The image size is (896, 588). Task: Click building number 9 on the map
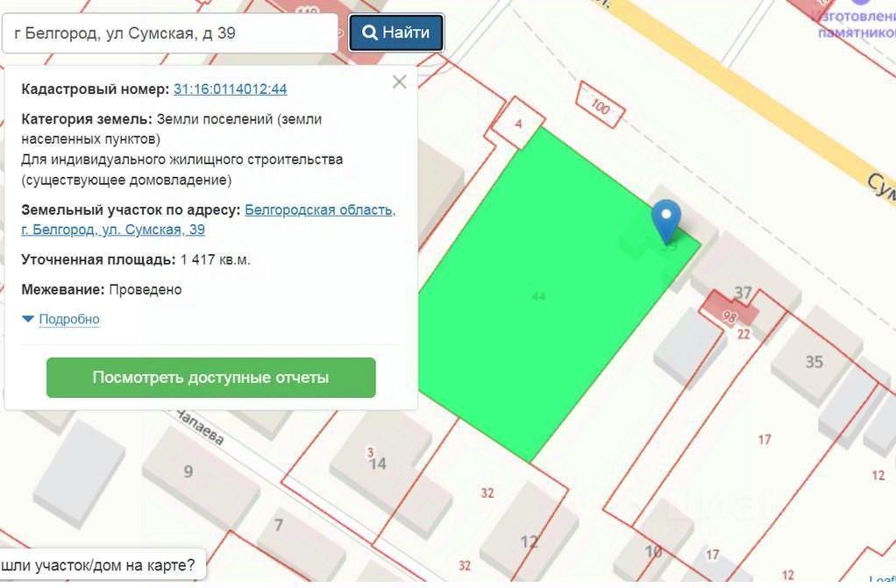pos(188,471)
